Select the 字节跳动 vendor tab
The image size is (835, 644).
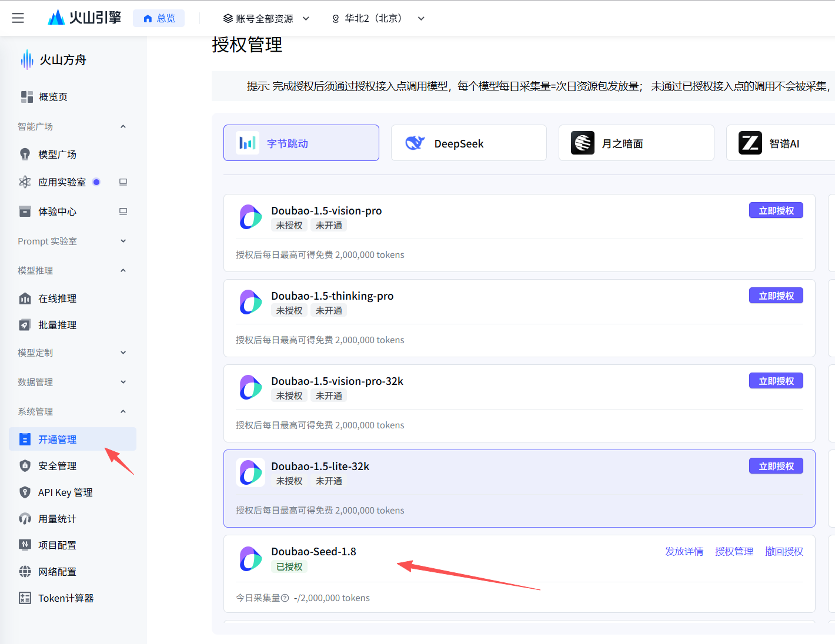pos(301,143)
